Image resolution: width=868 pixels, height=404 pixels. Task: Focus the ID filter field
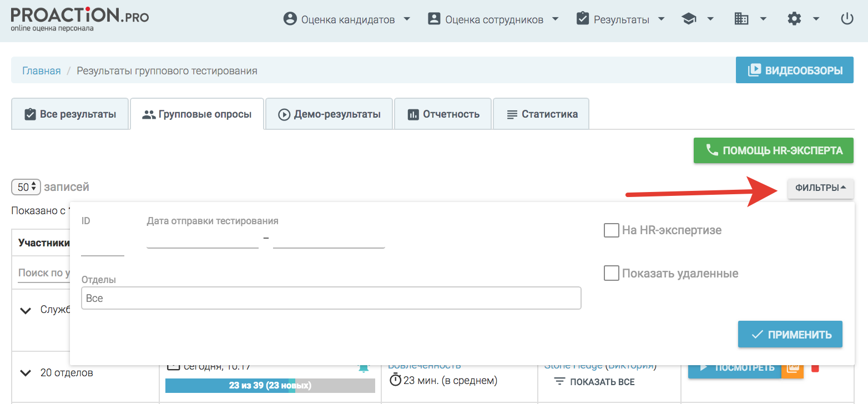coord(103,245)
